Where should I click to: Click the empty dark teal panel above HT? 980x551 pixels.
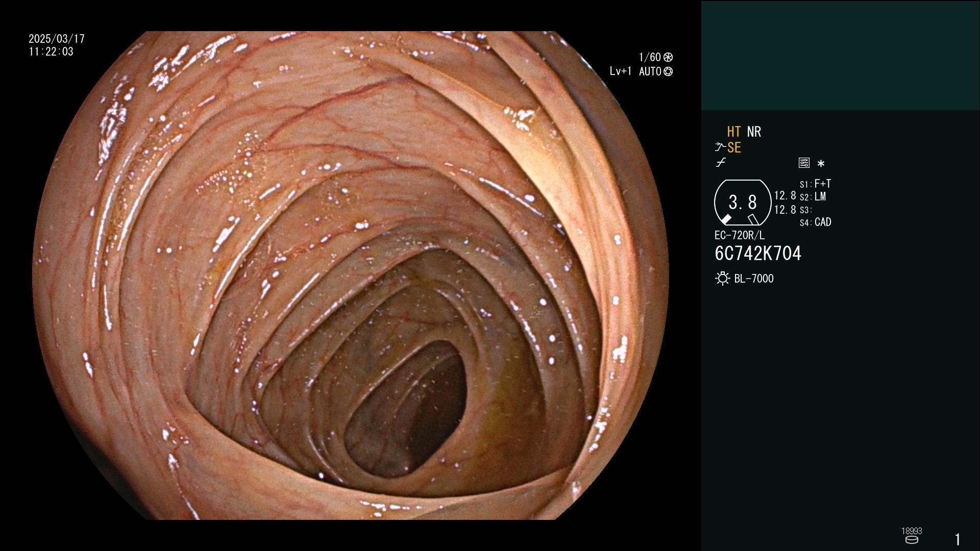click(840, 55)
